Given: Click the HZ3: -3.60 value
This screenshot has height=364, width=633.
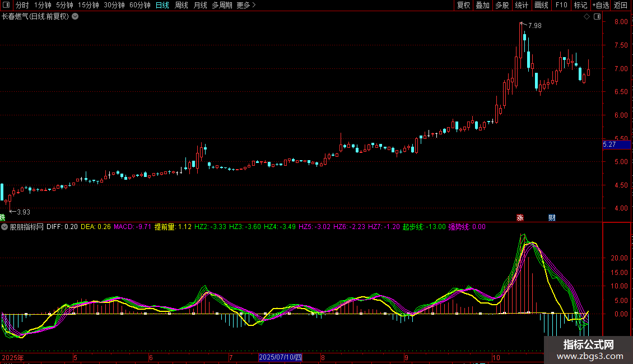Looking at the screenshot, I should click(245, 227).
